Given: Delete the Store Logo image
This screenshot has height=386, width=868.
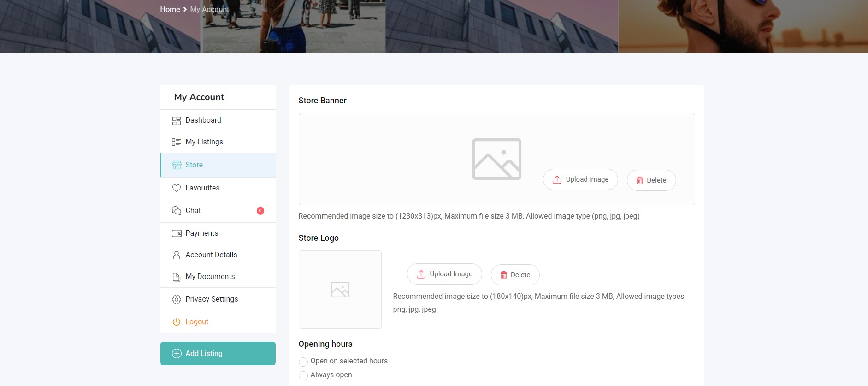Looking at the screenshot, I should point(515,275).
